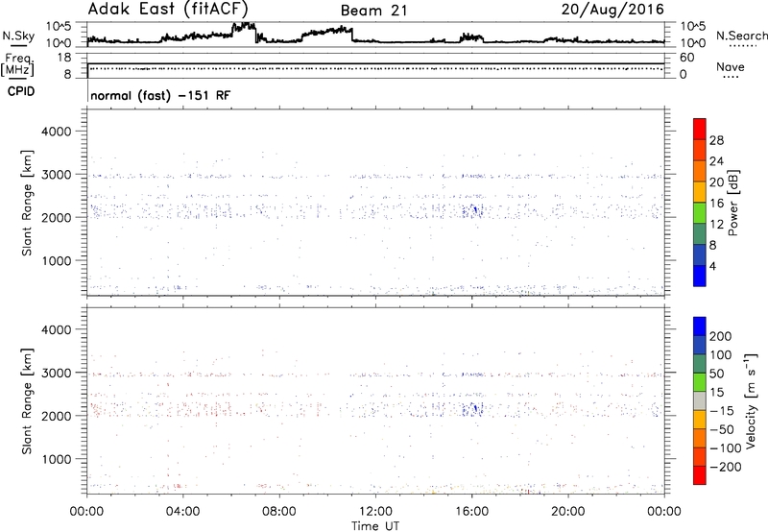Click '4000' tick in the power panel
The width and height of the screenshot is (768, 532).
[56, 132]
